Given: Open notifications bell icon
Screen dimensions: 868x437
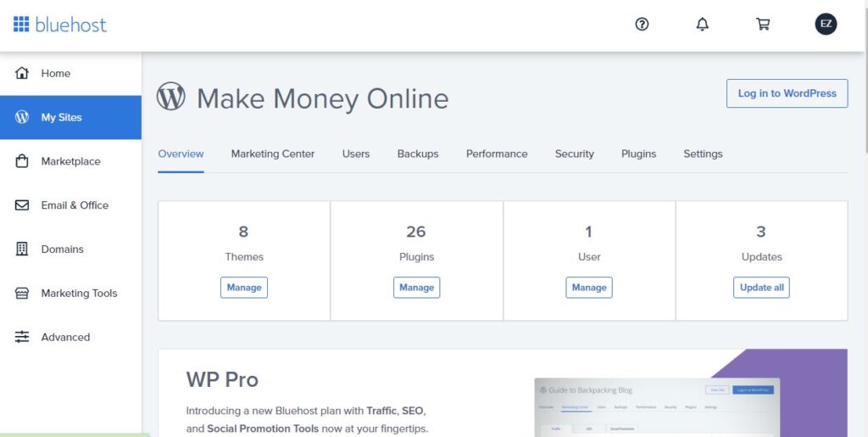Looking at the screenshot, I should (702, 25).
